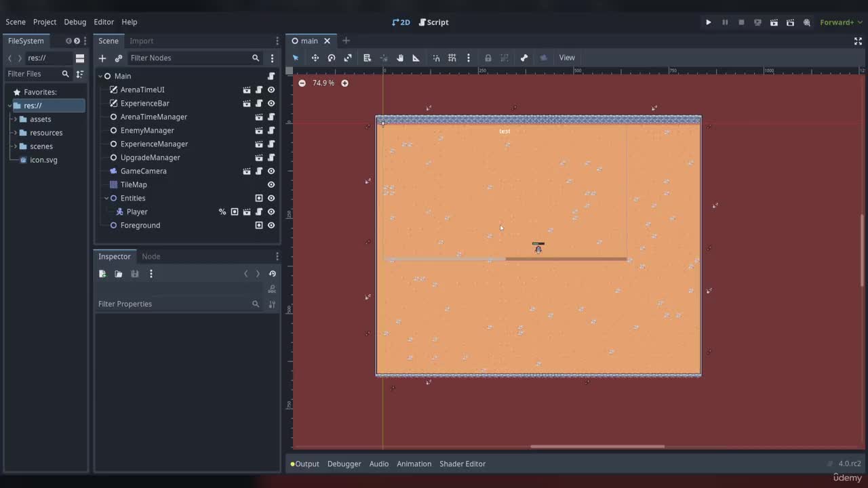Image resolution: width=868 pixels, height=488 pixels.
Task: Click the viewport horizontal scrollbar
Action: 597,447
